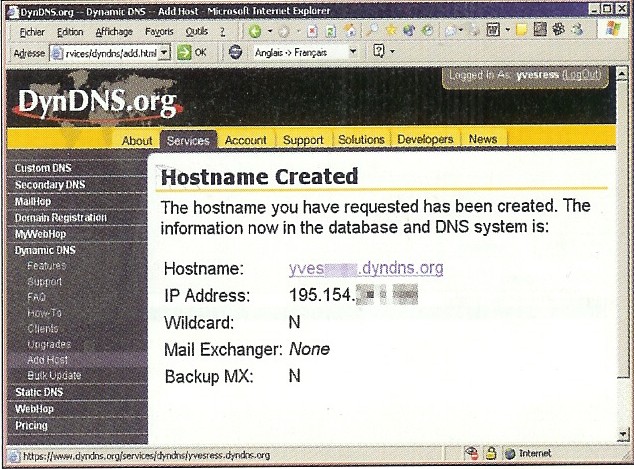Open History with the clock globe icon
Viewport: 634px width, 469px height.
(x=428, y=30)
